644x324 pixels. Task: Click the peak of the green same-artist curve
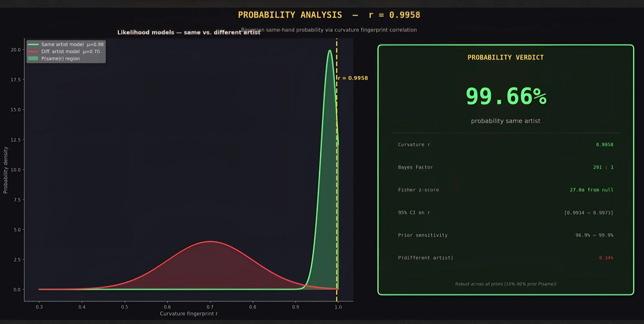(330, 51)
